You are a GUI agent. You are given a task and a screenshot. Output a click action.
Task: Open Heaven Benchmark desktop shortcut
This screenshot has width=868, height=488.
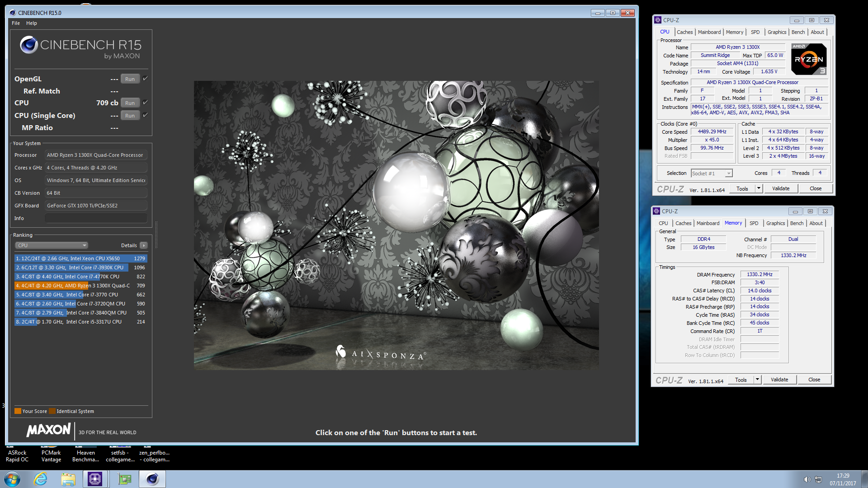(85, 455)
